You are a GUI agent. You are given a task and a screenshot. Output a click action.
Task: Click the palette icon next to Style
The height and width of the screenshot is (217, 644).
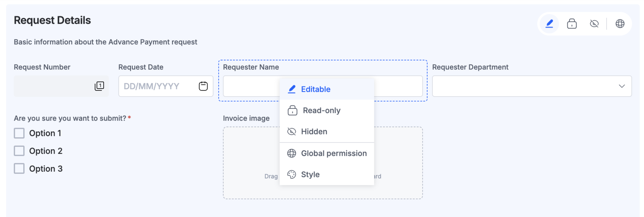click(292, 174)
